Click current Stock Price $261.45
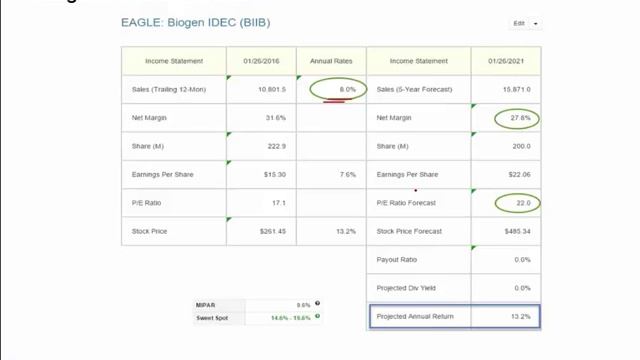This screenshot has width=640, height=360. 273,231
